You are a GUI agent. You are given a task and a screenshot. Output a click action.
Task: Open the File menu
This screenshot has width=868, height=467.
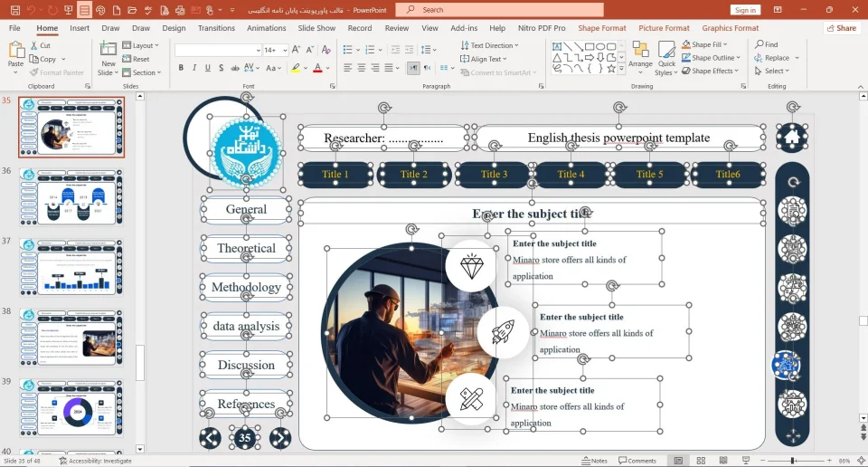(14, 28)
